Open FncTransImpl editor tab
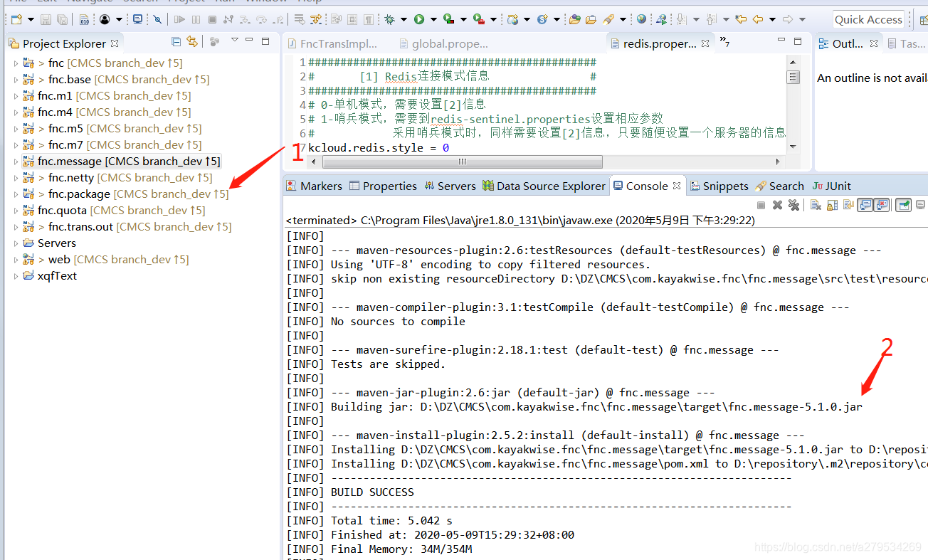This screenshot has width=928, height=560. click(x=332, y=43)
